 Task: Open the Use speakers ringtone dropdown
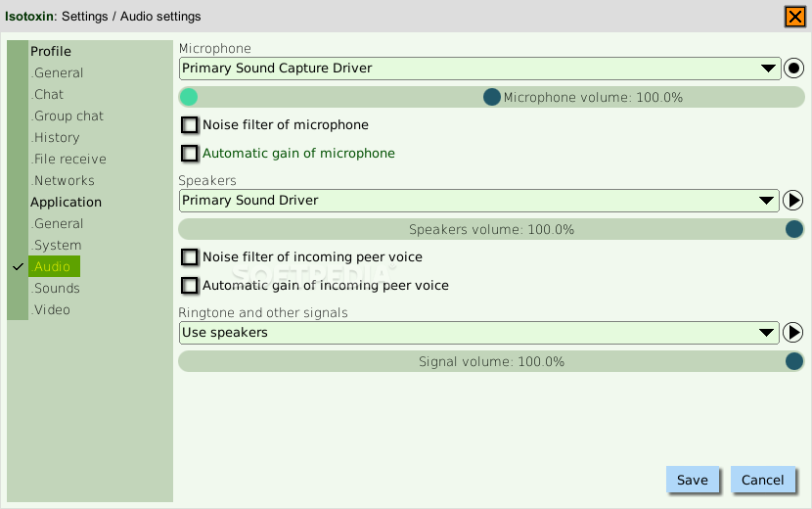tap(478, 333)
